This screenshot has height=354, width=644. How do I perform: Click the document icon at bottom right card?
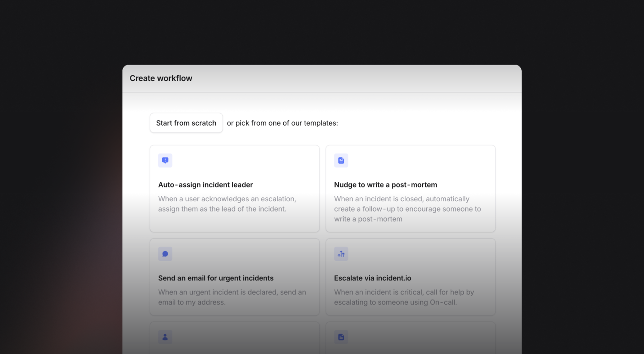341,337
